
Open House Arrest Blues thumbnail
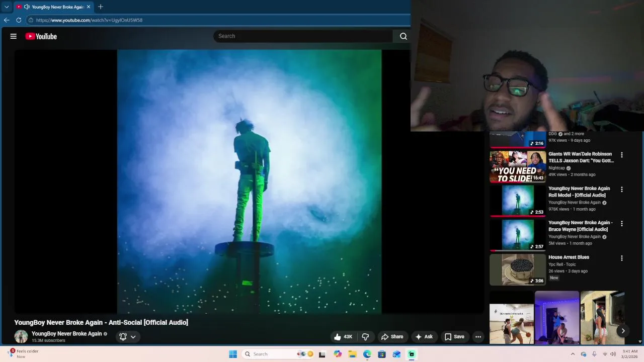tap(518, 269)
